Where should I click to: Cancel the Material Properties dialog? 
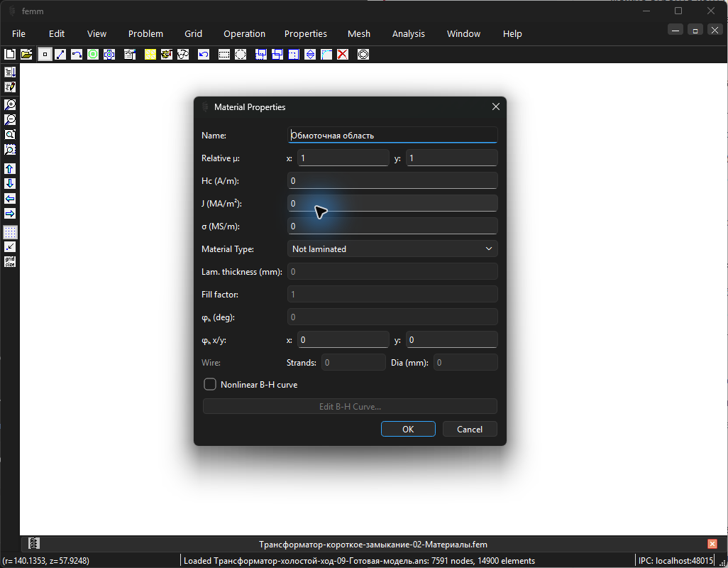tap(470, 429)
